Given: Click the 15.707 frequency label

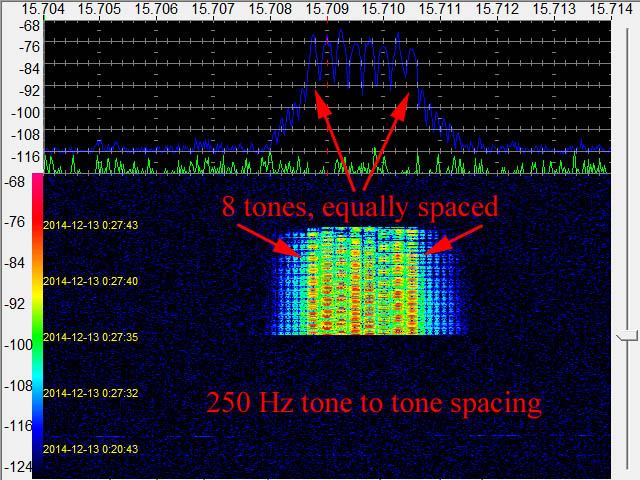Looking at the screenshot, I should (213, 9).
